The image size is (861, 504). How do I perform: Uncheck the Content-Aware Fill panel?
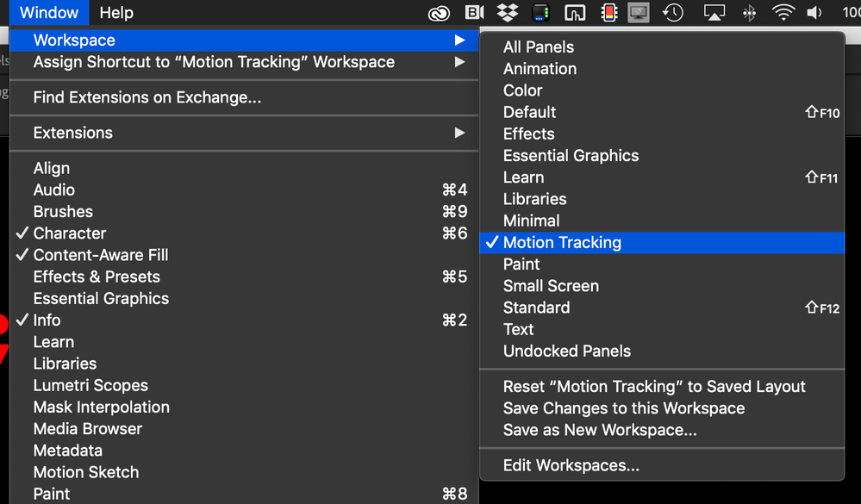[101, 255]
